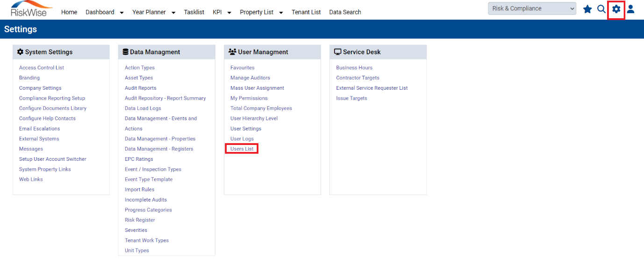Viewport: 644px width, 260px height.
Task: Open Audit Reports link
Action: (x=141, y=88)
